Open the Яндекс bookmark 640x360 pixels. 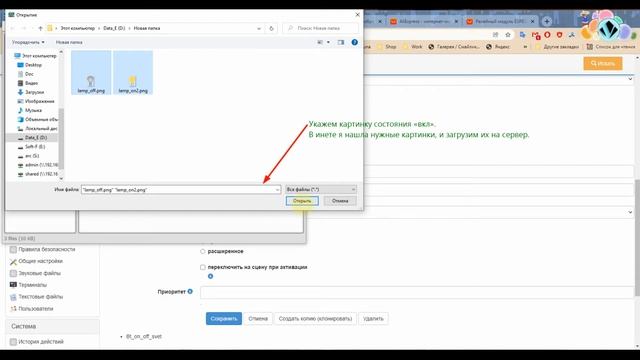pyautogui.click(x=498, y=47)
